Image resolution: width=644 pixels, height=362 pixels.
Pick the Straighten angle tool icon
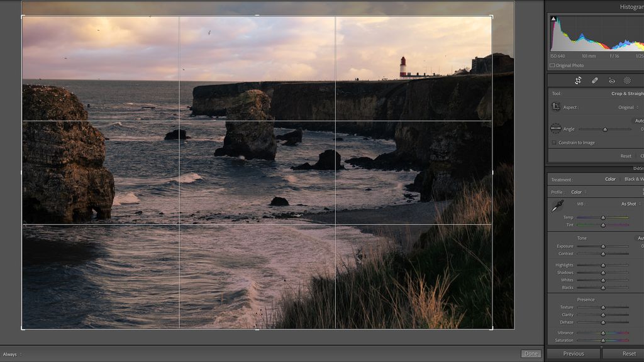click(555, 128)
